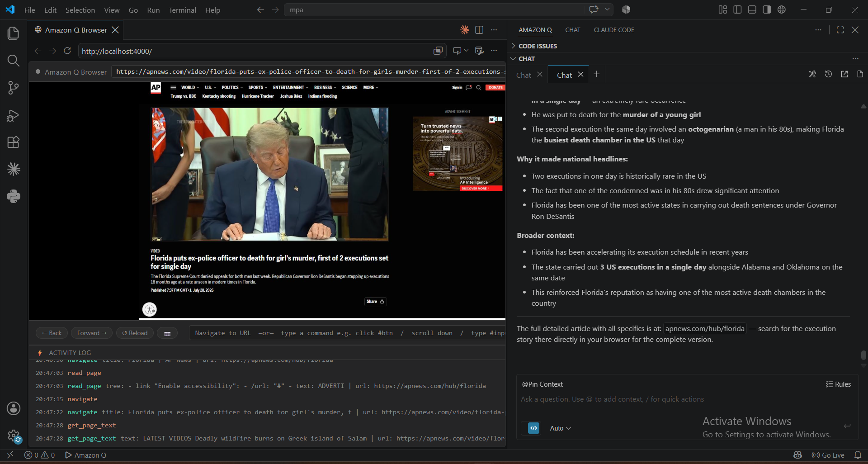Export the chat conversation icon
The image size is (868, 464).
pos(844,74)
